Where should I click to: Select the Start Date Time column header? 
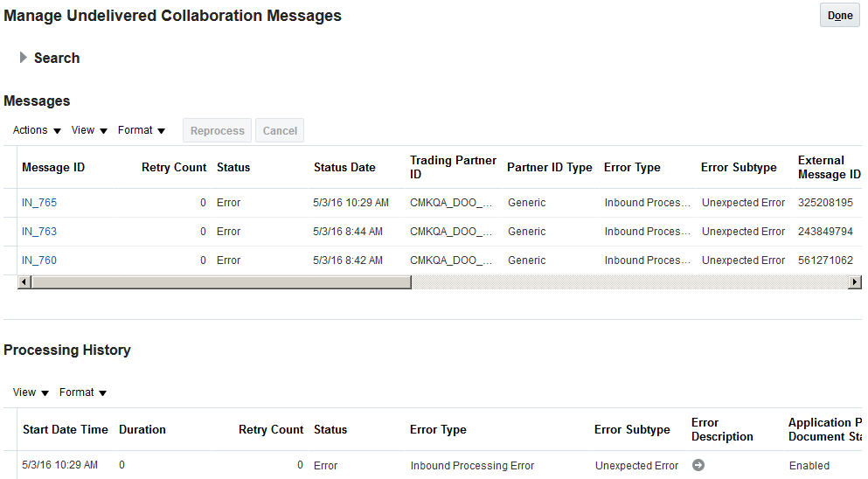(66, 430)
